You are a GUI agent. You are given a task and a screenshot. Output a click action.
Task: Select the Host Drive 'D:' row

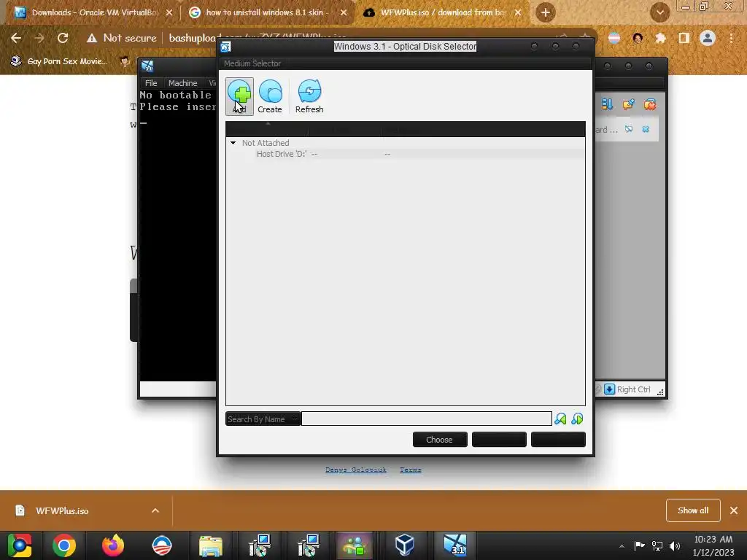pyautogui.click(x=405, y=154)
